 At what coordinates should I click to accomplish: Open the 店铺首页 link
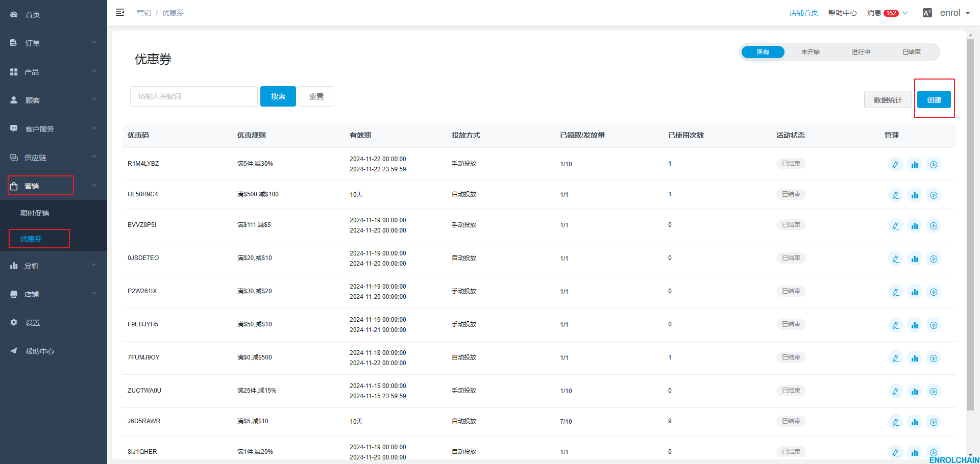803,13
